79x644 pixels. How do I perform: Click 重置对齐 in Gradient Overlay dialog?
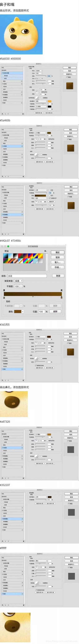(x=52, y=202)
